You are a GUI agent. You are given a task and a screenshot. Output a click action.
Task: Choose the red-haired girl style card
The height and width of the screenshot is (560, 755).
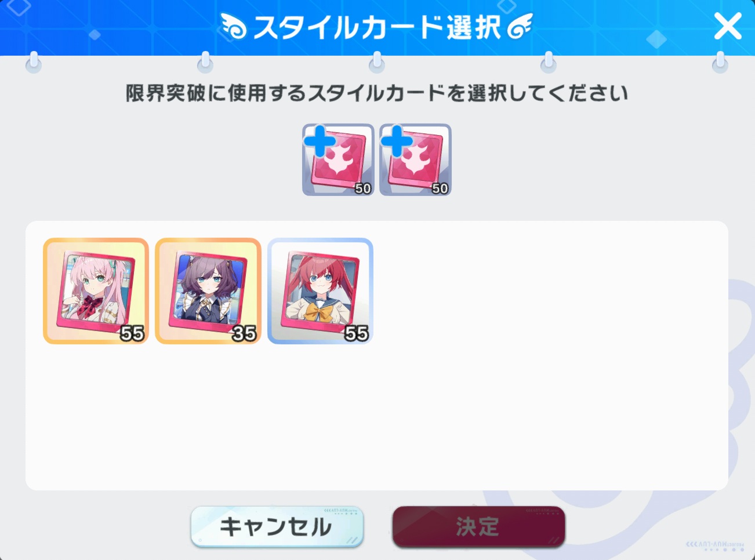point(320,291)
